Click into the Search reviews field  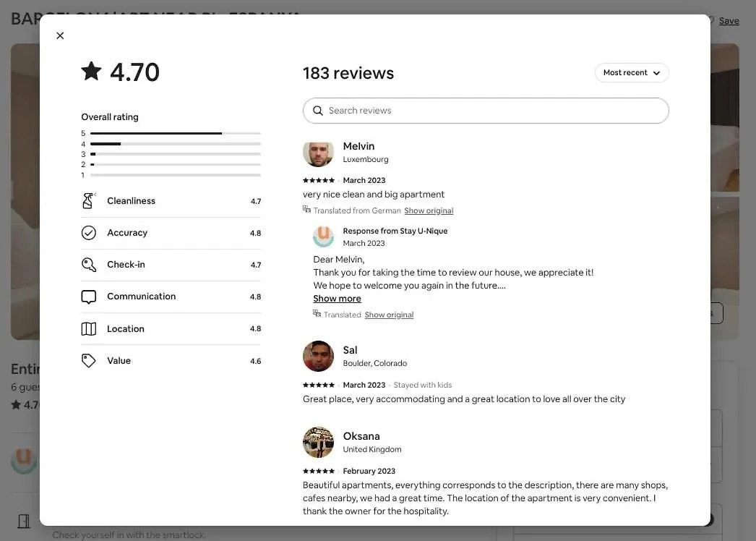(486, 111)
